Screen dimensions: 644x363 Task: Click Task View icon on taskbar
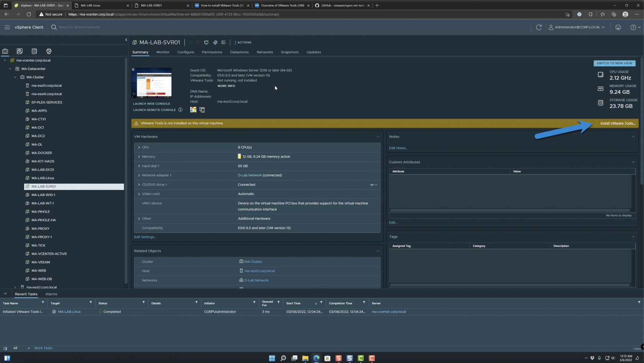coord(294,358)
